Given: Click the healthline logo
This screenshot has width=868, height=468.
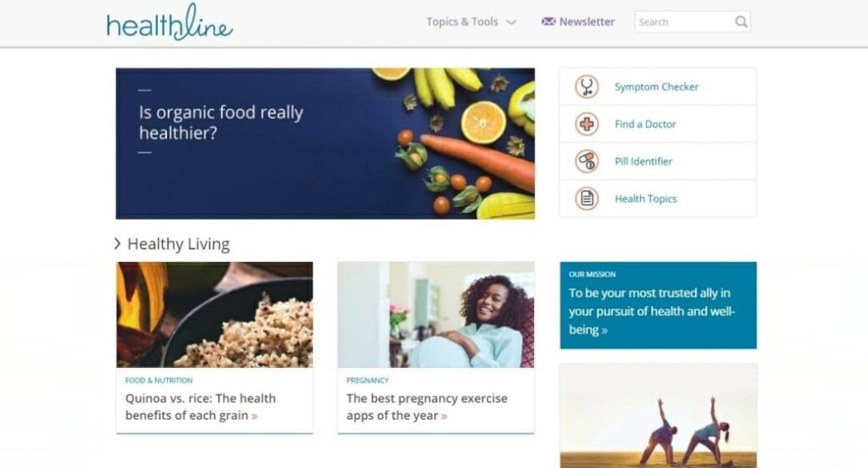Looking at the screenshot, I should [170, 22].
